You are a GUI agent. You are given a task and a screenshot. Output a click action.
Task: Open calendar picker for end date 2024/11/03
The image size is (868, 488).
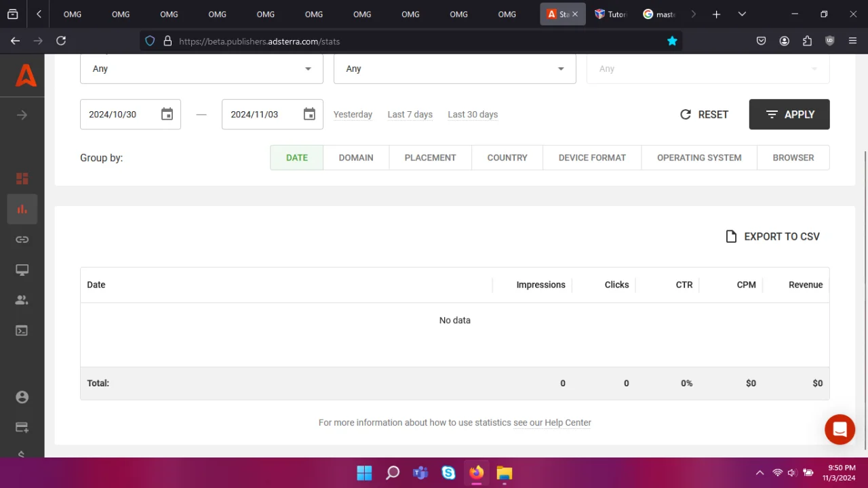click(x=309, y=114)
